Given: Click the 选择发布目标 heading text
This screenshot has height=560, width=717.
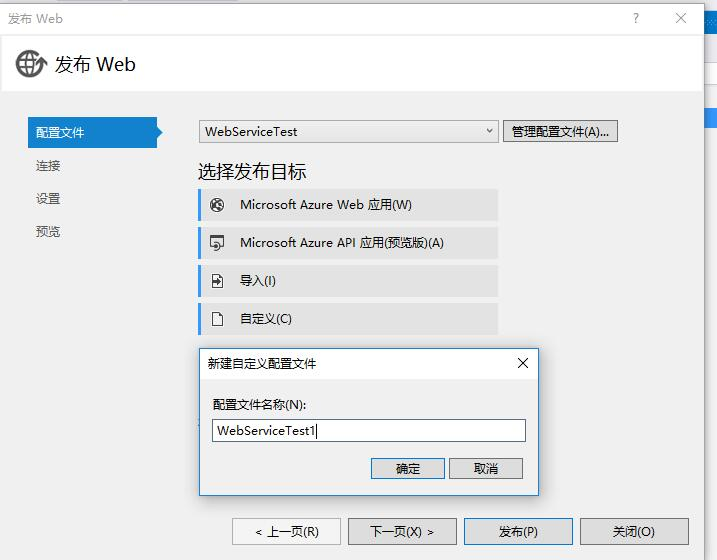Looking at the screenshot, I should 252,172.
